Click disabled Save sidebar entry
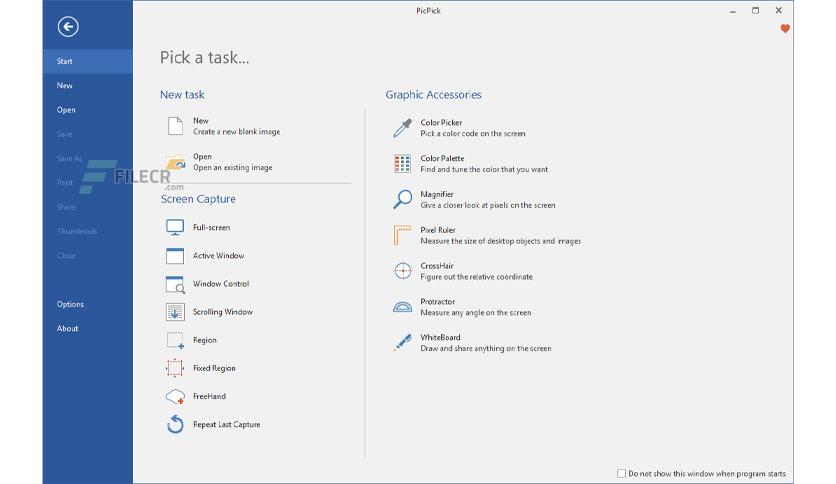 (65, 134)
